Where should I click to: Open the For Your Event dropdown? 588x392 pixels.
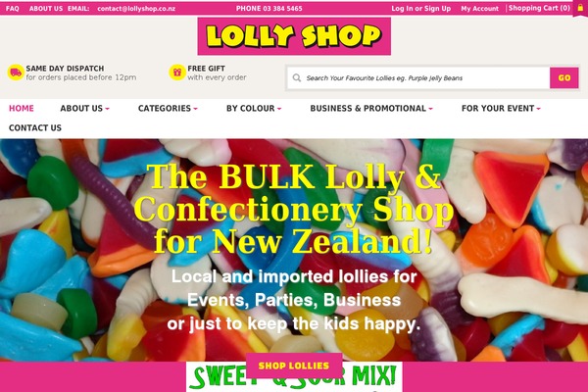point(501,109)
